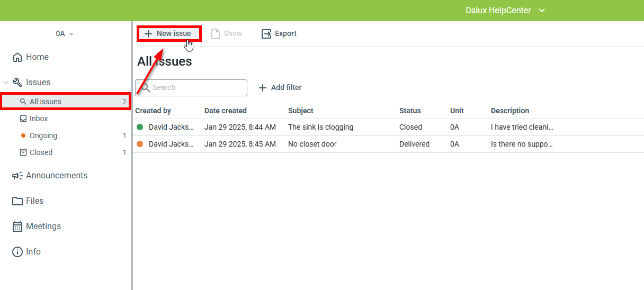Click the Info circle icon
Screen dimensions: 644x290
[17, 252]
